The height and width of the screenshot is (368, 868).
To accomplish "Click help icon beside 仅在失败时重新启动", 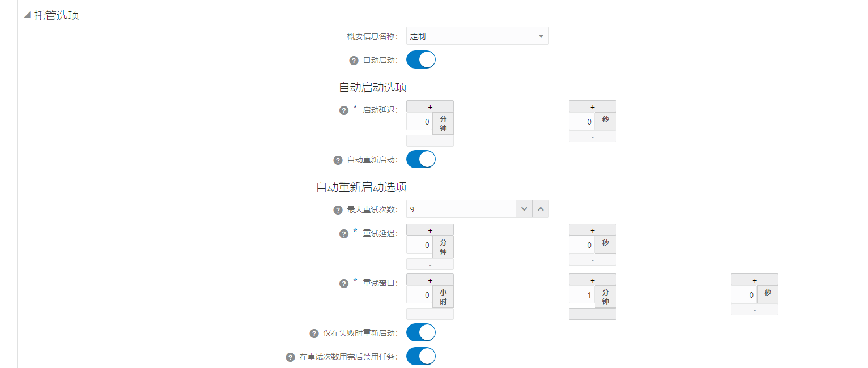I will pyautogui.click(x=314, y=333).
